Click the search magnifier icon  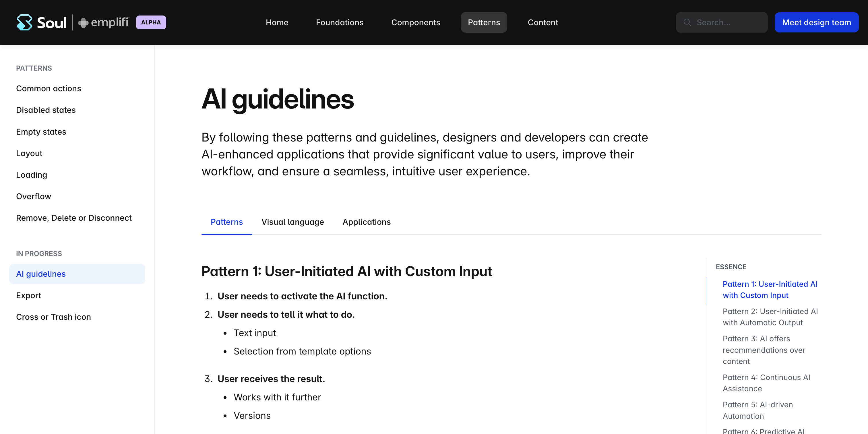coord(687,22)
